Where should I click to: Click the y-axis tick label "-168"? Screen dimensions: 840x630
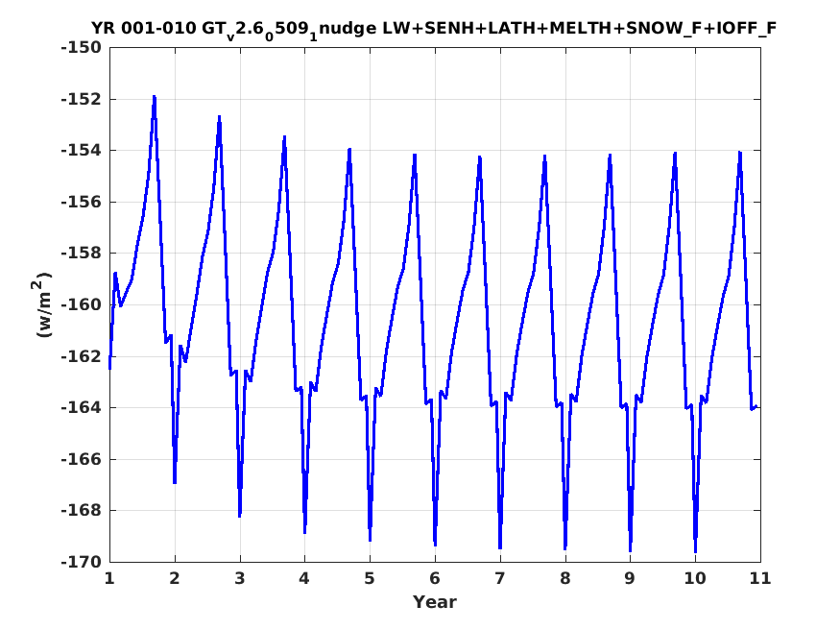[82, 511]
